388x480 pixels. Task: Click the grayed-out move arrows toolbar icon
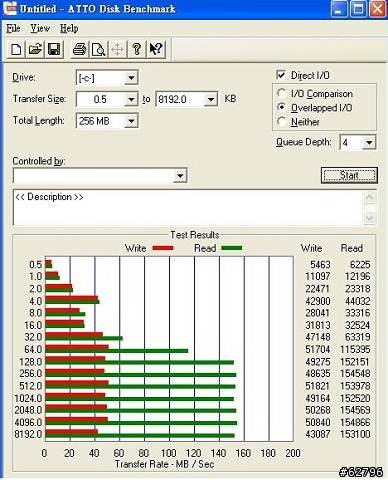(x=117, y=50)
